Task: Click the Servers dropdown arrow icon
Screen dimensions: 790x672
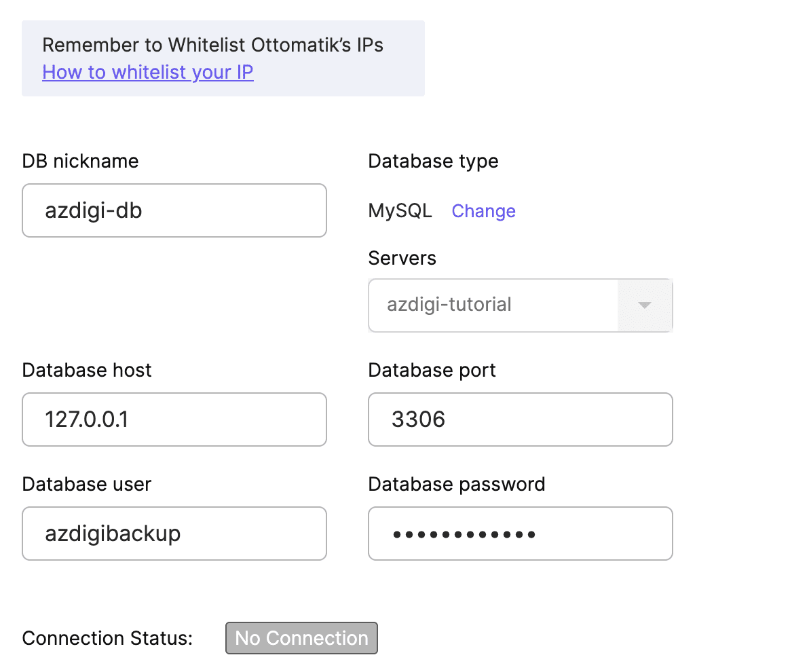Action: 645,305
